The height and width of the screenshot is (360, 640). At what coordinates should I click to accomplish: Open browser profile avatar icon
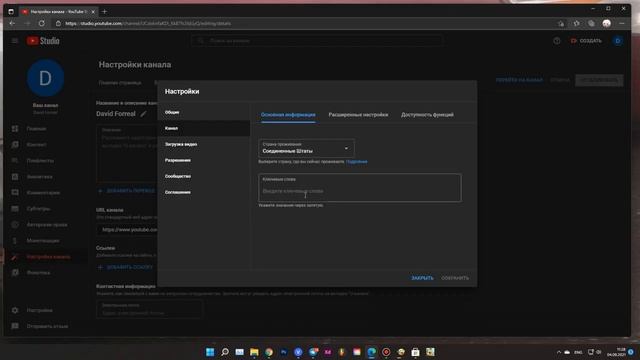(607, 23)
